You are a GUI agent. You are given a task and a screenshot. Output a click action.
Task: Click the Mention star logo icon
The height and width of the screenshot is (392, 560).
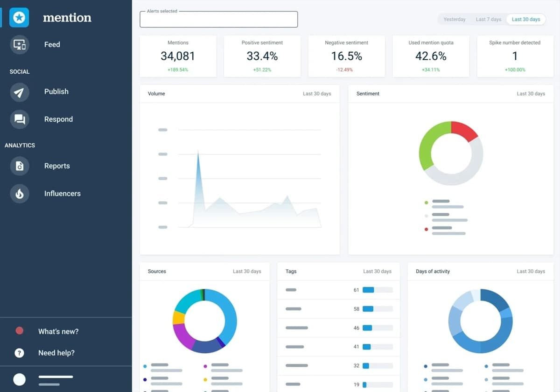tap(19, 18)
